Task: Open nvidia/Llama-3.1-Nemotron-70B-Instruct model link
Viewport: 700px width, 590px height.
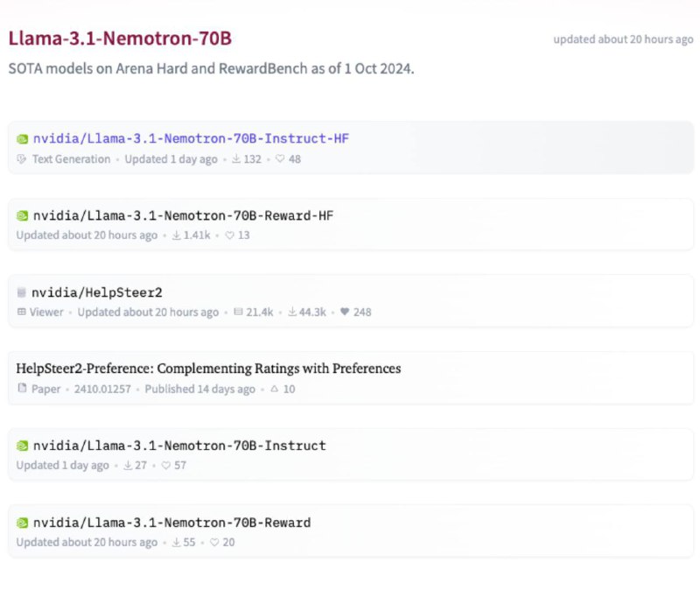Action: pos(179,446)
